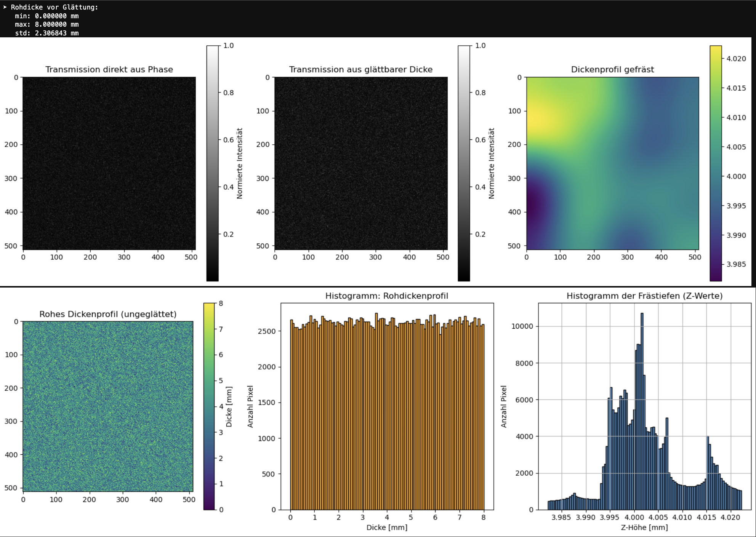Click the 'Rohdicke vor Glättung:' console line
Viewport: 756px width, 537px height.
pyautogui.click(x=54, y=7)
